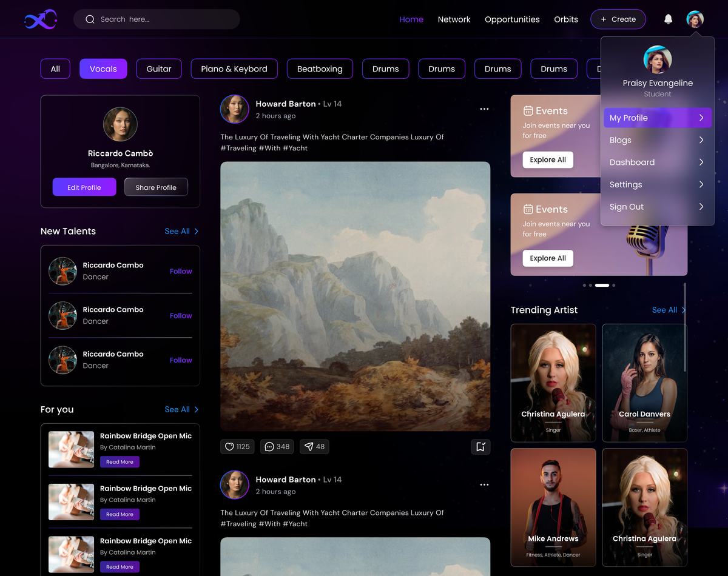Click the #Traveling hashtag in first post

[238, 148]
